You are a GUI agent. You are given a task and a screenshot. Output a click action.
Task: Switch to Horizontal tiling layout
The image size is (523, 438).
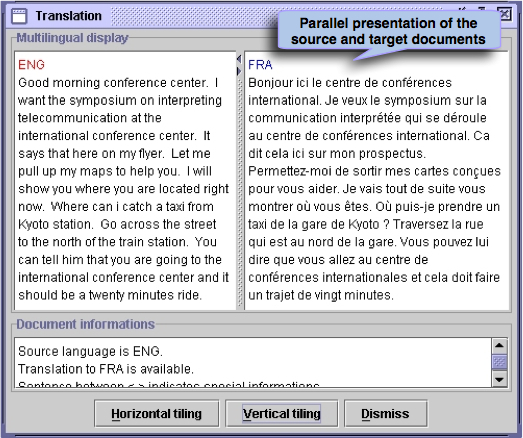tap(157, 414)
